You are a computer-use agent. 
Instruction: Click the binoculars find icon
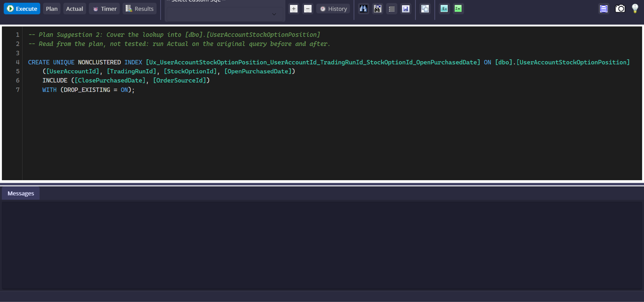[x=364, y=9]
